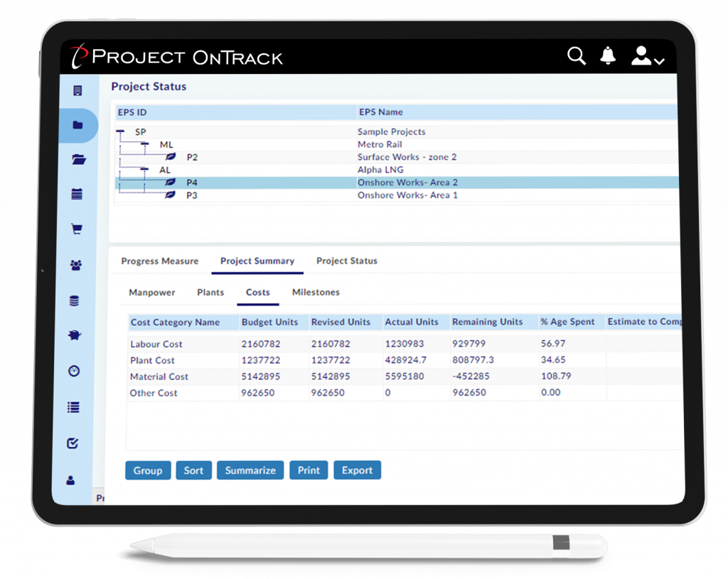Click the Print button
The height and width of the screenshot is (579, 728).
click(x=309, y=470)
